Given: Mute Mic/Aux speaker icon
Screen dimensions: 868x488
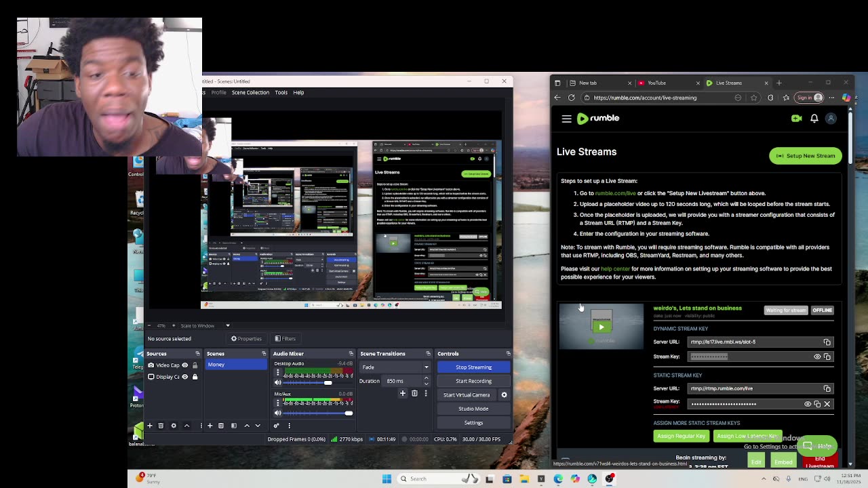Looking at the screenshot, I should click(277, 413).
